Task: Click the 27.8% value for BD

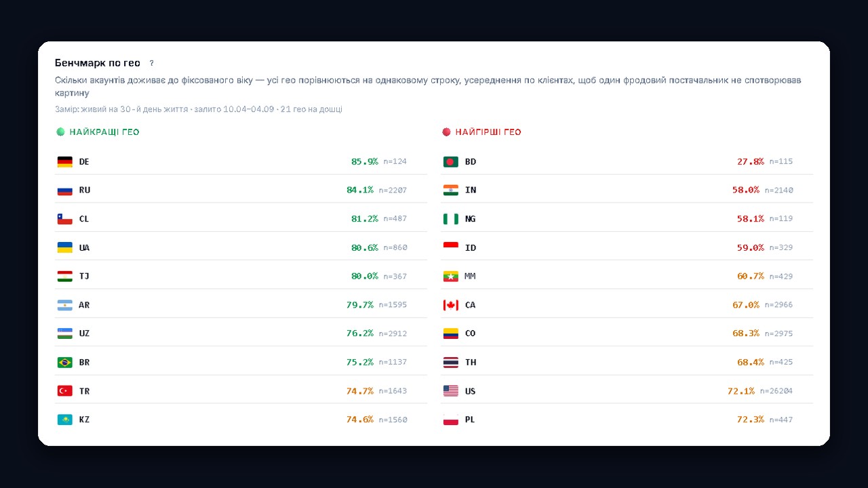Action: [751, 161]
